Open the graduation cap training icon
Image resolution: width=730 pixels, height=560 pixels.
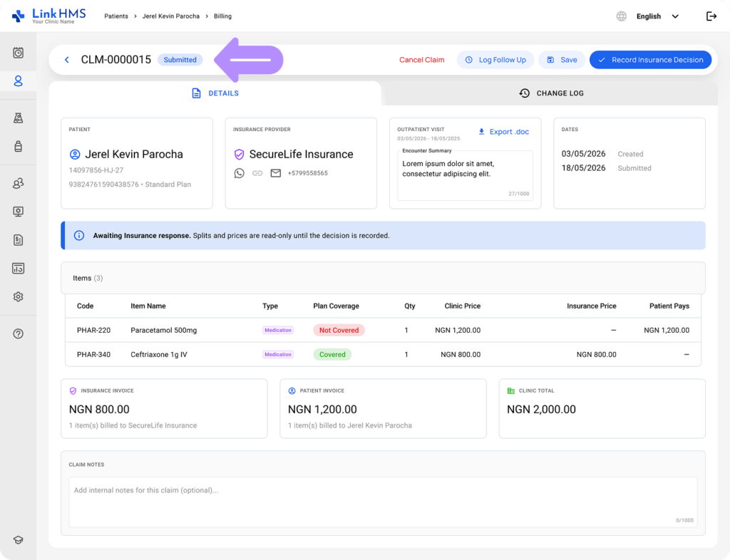tap(18, 540)
